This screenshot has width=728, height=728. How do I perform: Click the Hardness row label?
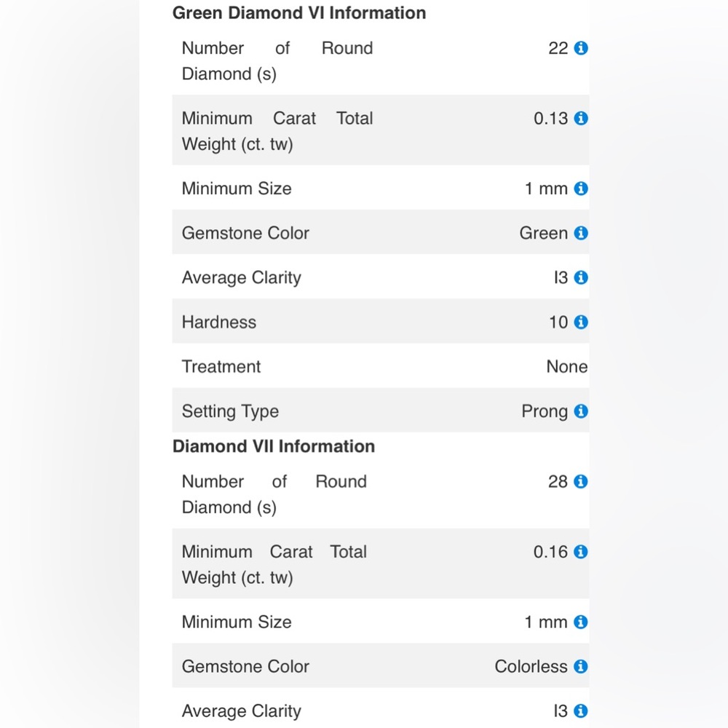coord(218,322)
